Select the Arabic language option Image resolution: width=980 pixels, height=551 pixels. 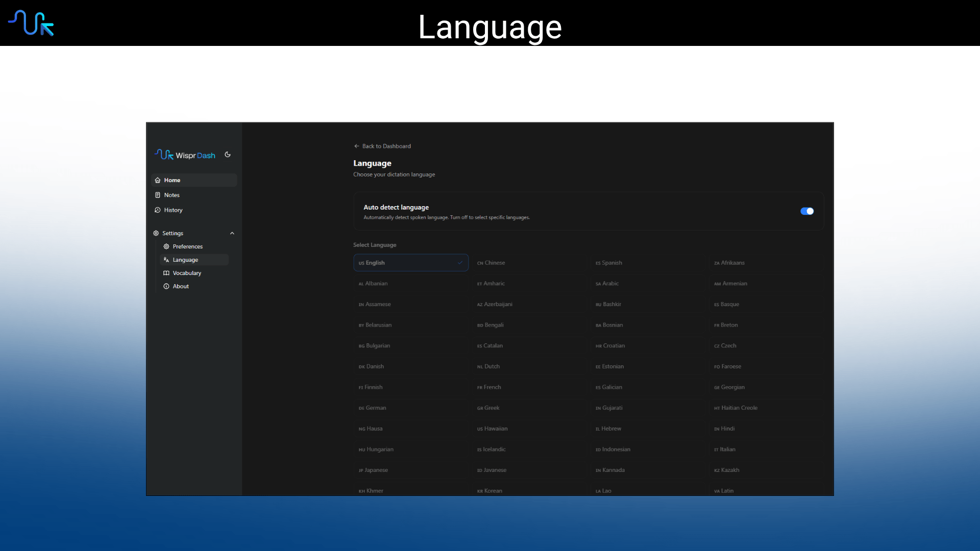(x=648, y=284)
